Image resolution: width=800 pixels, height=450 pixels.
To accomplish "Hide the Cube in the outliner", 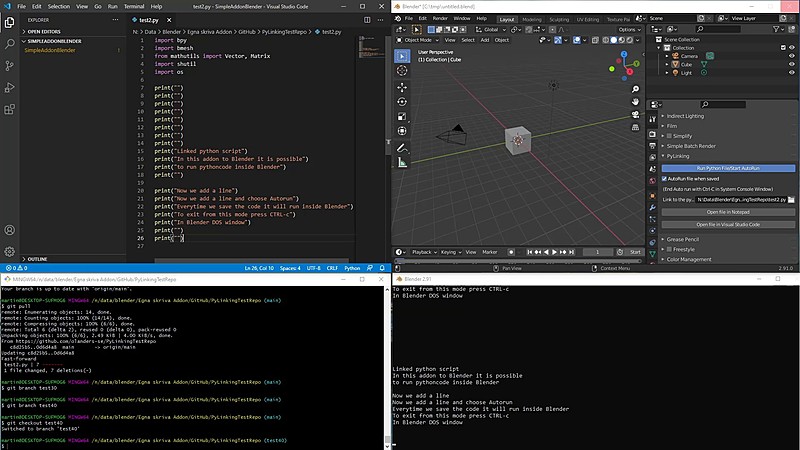I will 792,64.
